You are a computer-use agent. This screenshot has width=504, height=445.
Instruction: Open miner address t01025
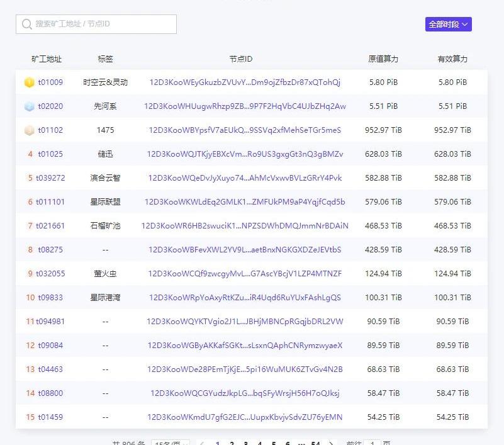point(50,154)
